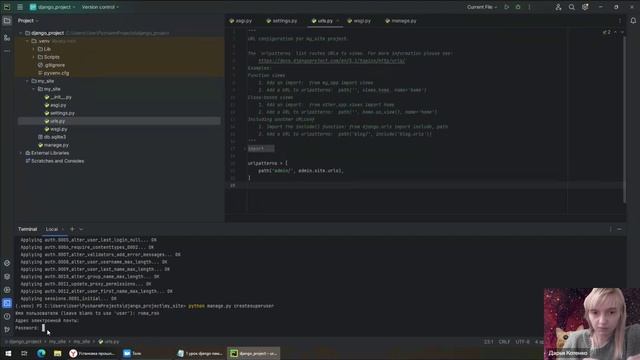Expand External Libraries node
The image size is (640, 360).
[x=21, y=153]
